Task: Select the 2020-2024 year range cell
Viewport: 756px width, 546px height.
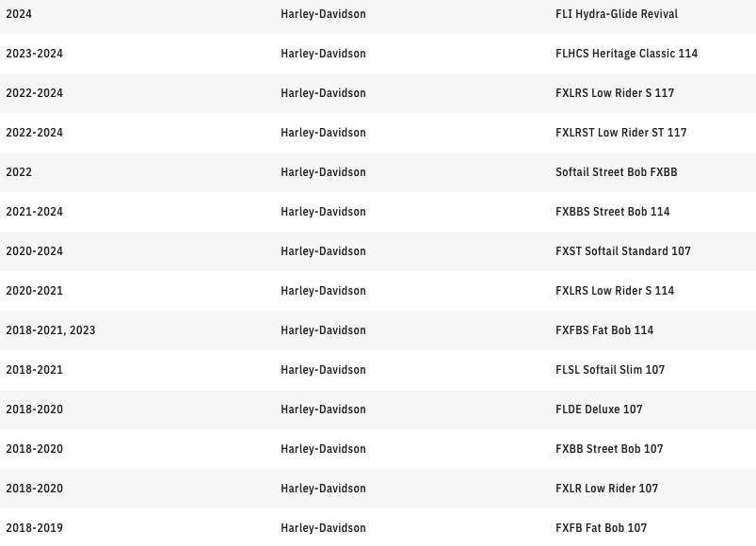Action: point(34,251)
